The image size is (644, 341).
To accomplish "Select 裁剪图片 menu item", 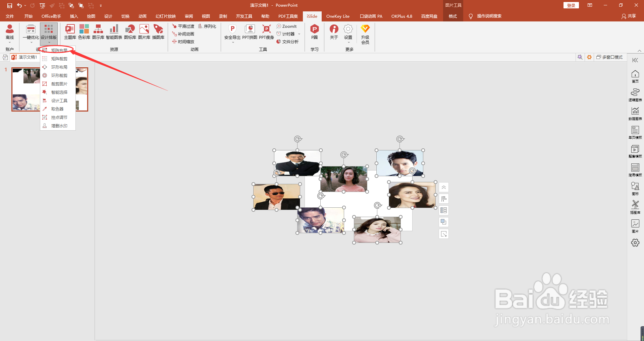I will tap(58, 84).
